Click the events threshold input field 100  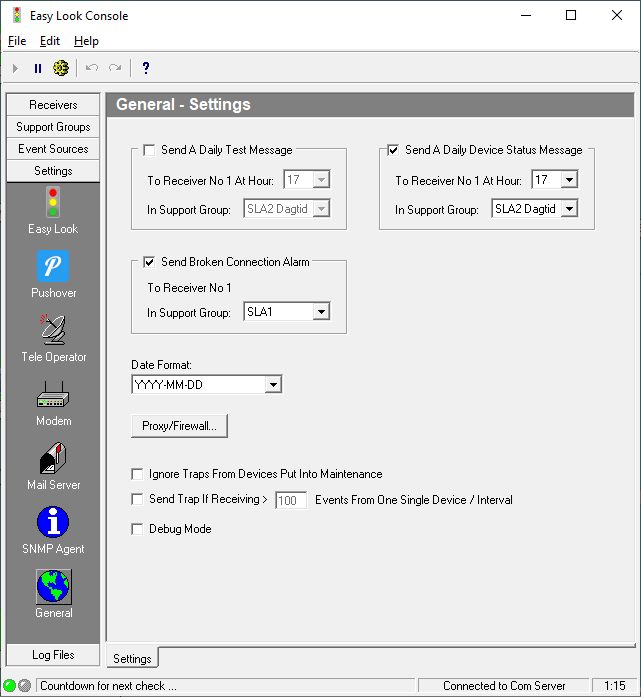coord(291,501)
